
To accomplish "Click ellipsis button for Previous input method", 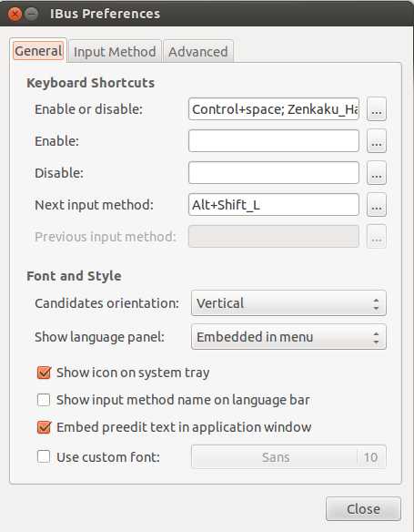I will click(x=377, y=237).
